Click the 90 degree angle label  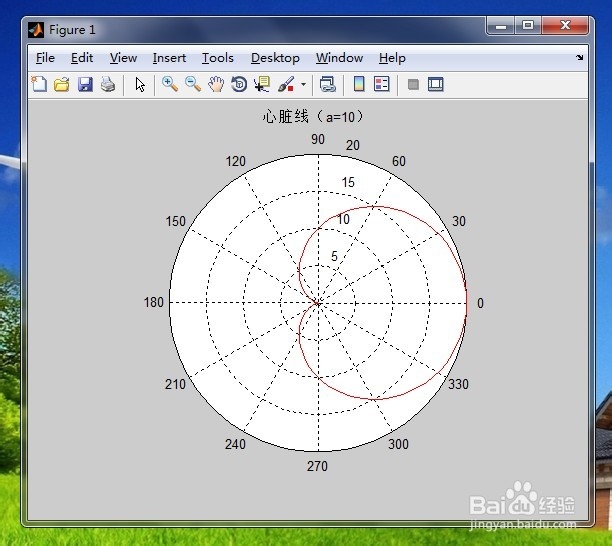pyautogui.click(x=318, y=139)
